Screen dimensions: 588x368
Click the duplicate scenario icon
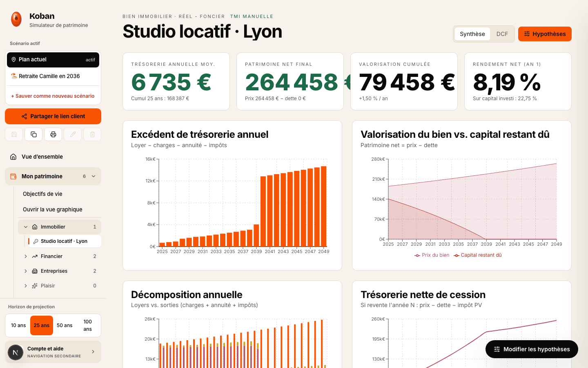click(33, 134)
